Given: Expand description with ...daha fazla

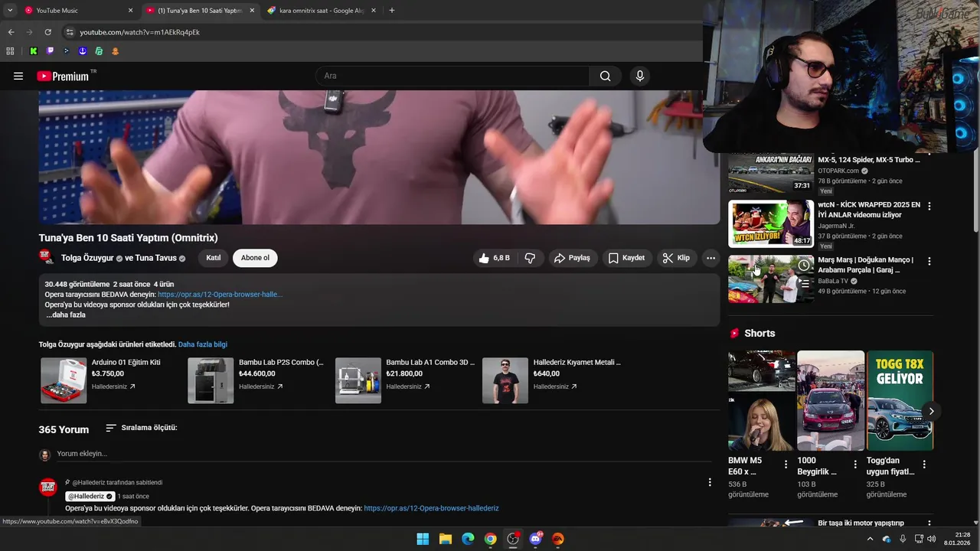Looking at the screenshot, I should (65, 315).
